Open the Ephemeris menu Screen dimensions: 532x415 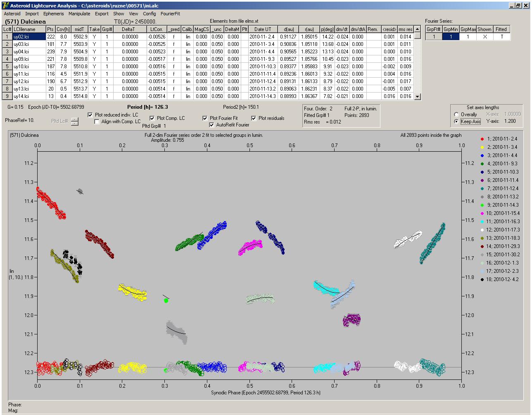pyautogui.click(x=54, y=14)
